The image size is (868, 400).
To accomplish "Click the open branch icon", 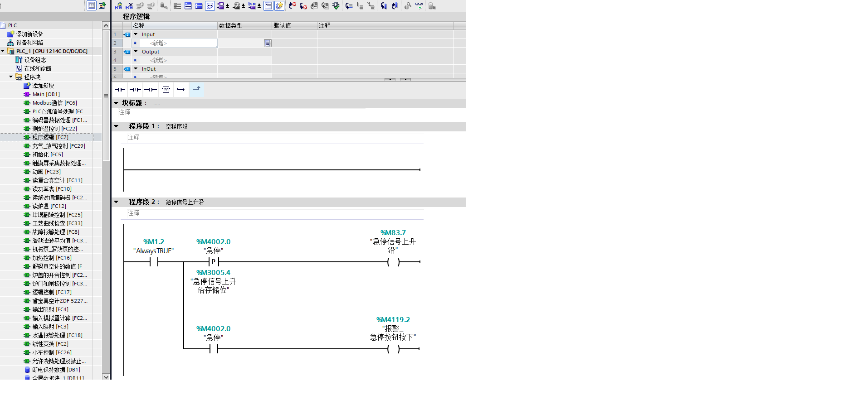I will (x=181, y=90).
